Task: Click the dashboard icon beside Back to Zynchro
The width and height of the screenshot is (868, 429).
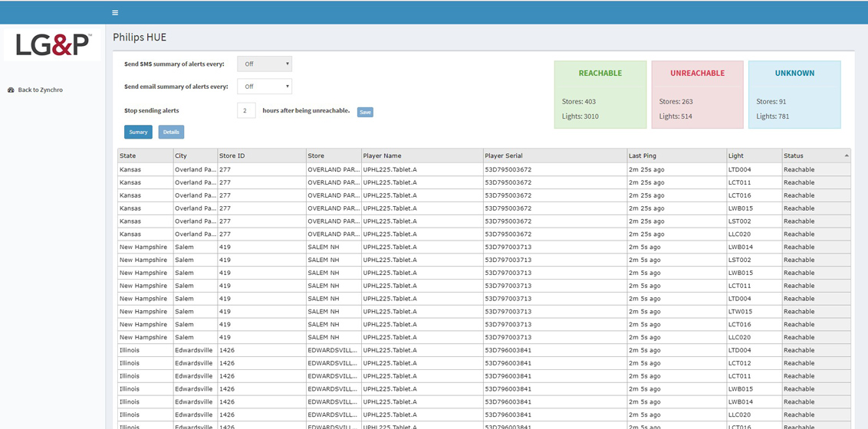Action: click(11, 90)
